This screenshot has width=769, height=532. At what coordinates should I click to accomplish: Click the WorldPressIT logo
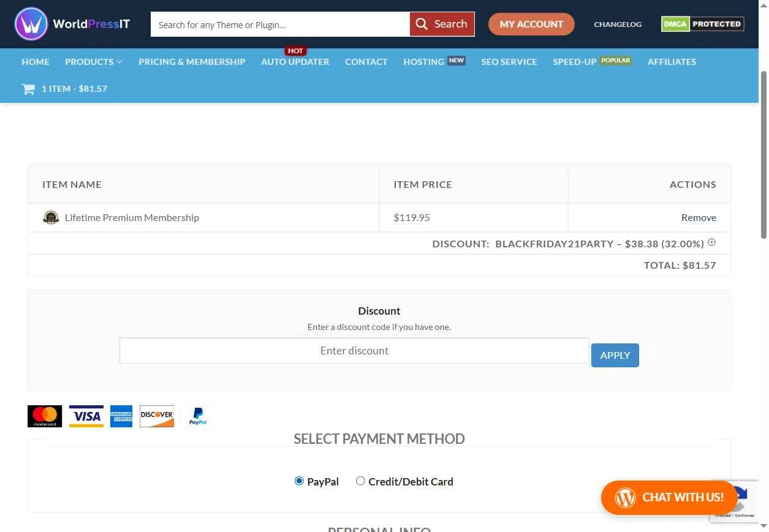coord(73,24)
